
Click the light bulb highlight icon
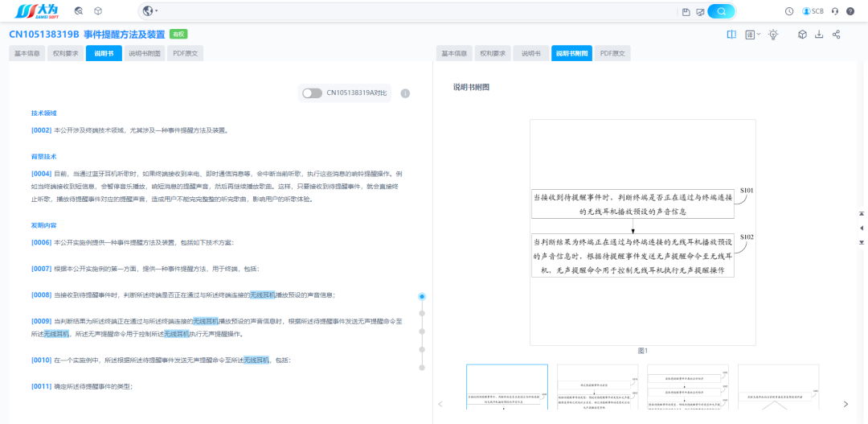pyautogui.click(x=773, y=35)
